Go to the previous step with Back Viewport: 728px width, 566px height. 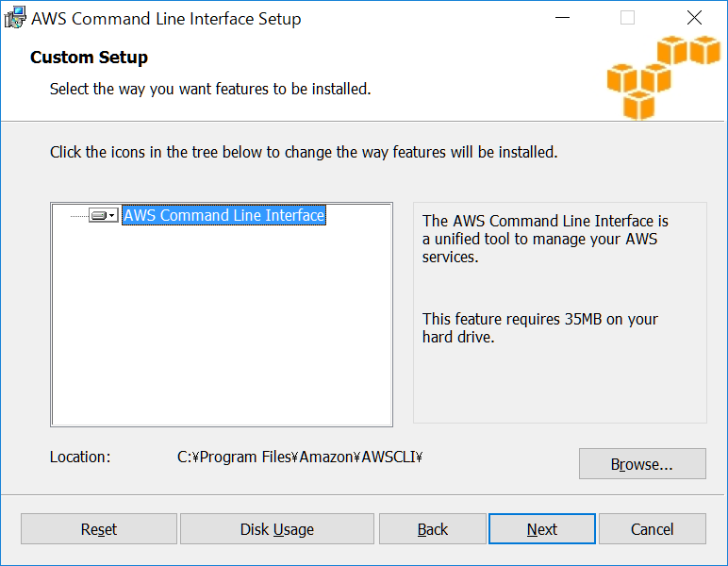(x=432, y=529)
